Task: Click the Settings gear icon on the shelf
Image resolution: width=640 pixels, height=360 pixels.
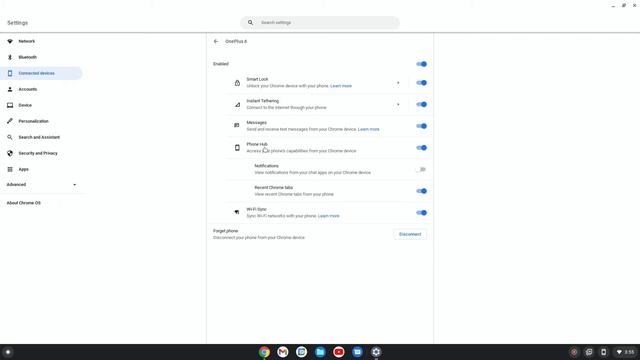Action: point(376,352)
